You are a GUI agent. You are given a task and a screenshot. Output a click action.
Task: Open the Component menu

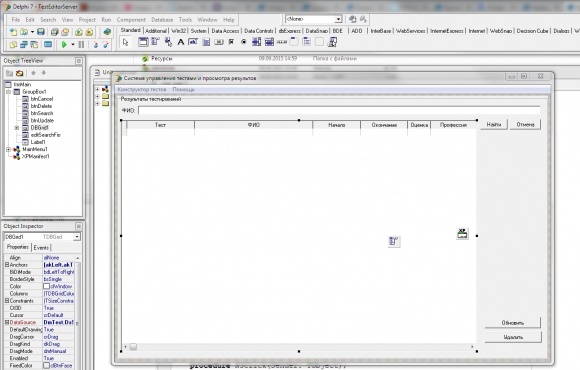click(131, 20)
